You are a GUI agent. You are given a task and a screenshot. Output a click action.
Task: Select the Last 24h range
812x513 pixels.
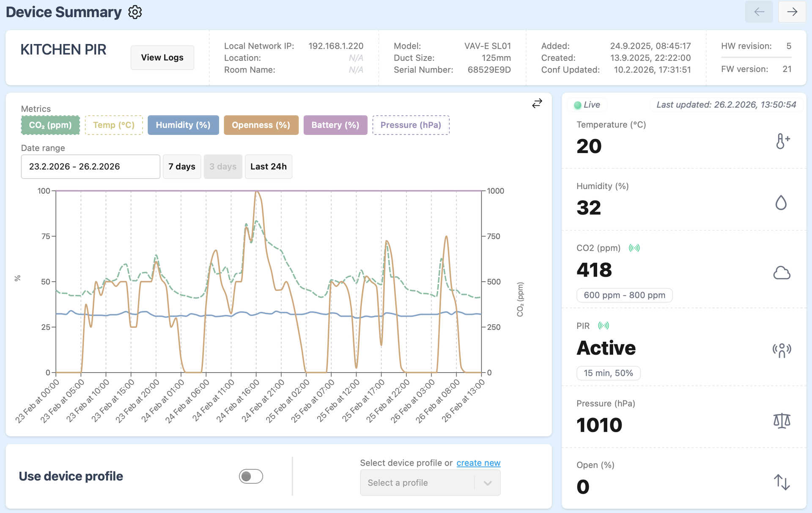(268, 167)
